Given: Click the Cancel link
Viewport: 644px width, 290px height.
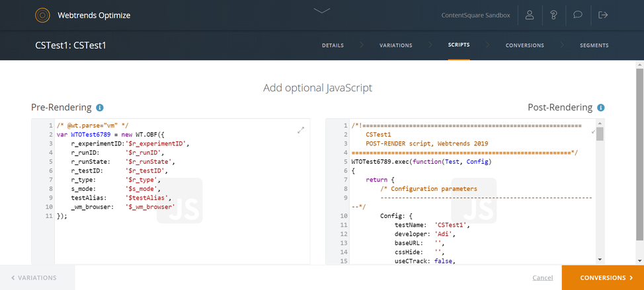Looking at the screenshot, I should coord(543,277).
